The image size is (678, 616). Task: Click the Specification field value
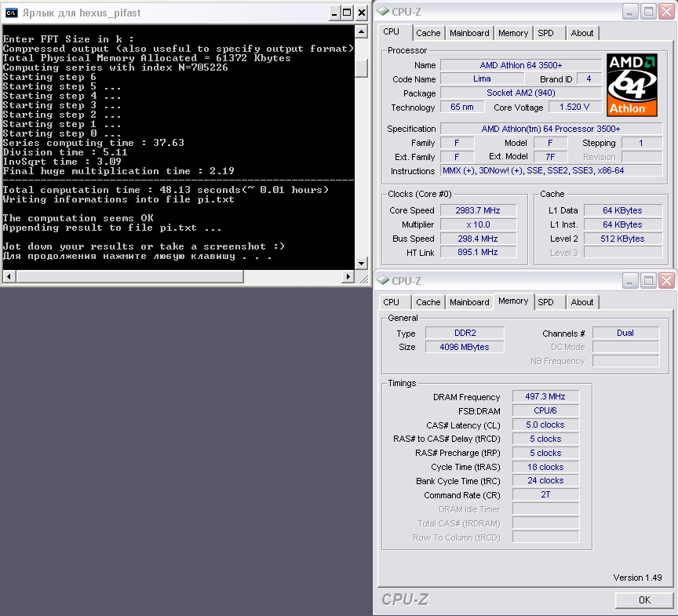pyautogui.click(x=551, y=129)
